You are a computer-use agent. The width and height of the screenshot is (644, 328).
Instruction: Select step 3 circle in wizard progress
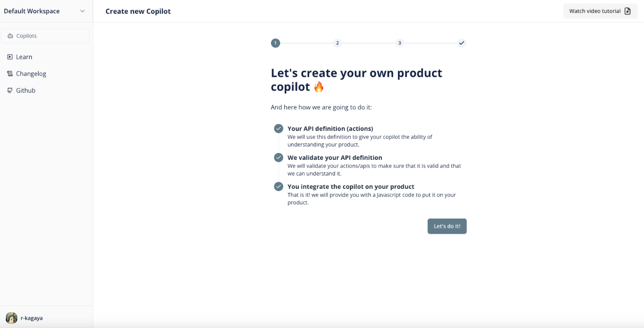(399, 43)
